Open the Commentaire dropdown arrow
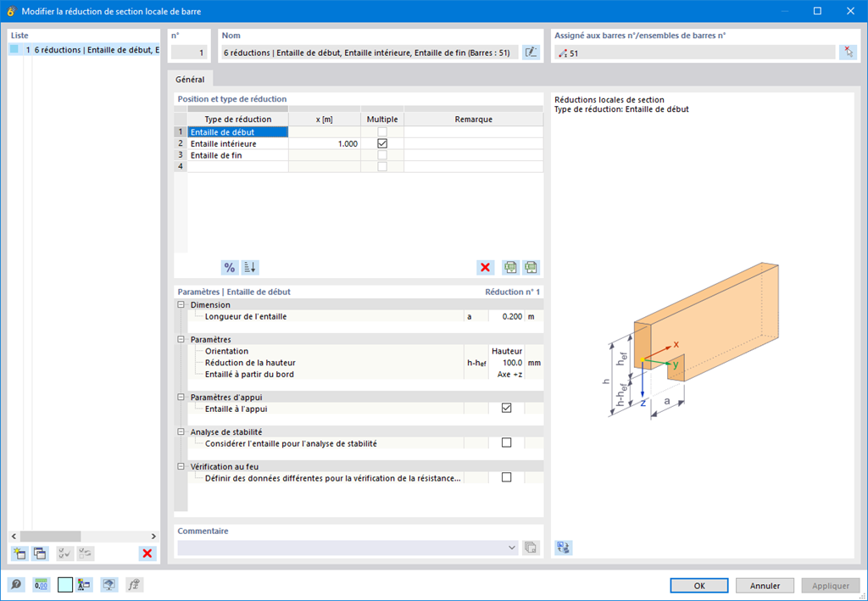The width and height of the screenshot is (868, 601). coord(511,548)
